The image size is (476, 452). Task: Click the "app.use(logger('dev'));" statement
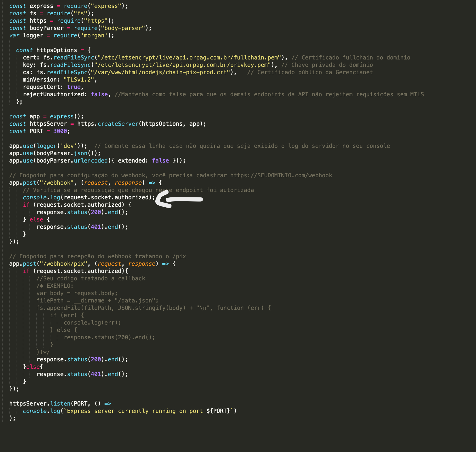[48, 146]
